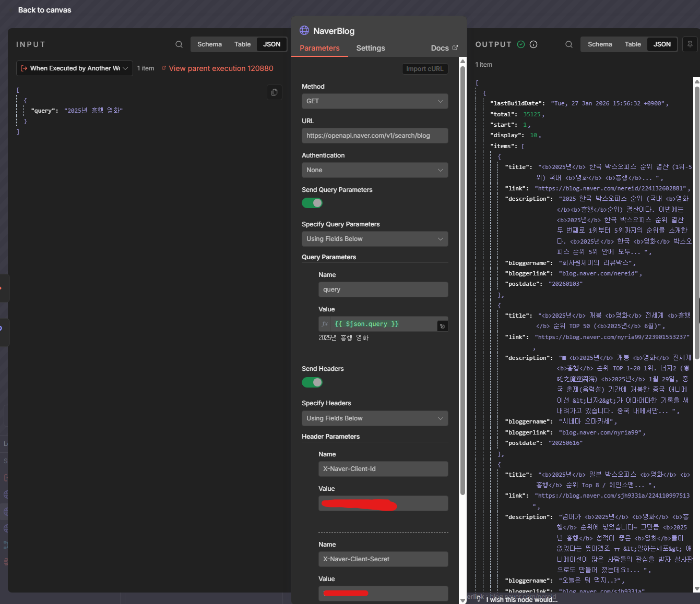Image resolution: width=700 pixels, height=604 pixels.
Task: Pin output data with the pin icon
Action: [690, 44]
